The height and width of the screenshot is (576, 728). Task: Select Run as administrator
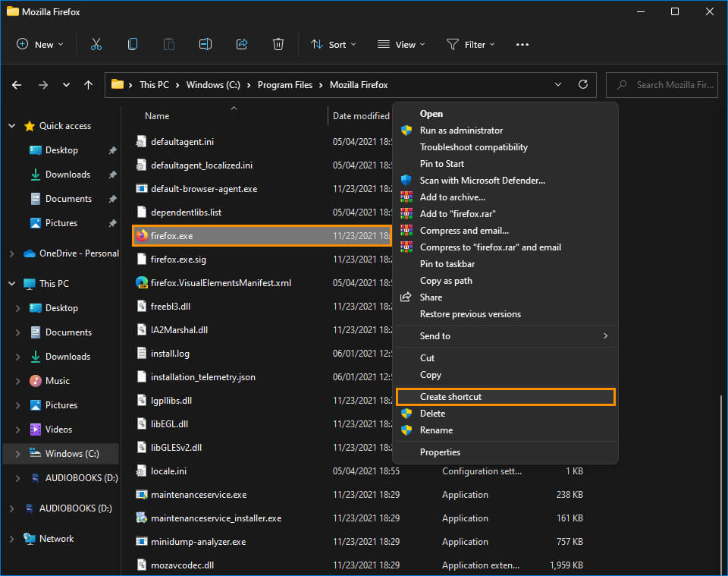pos(506,131)
